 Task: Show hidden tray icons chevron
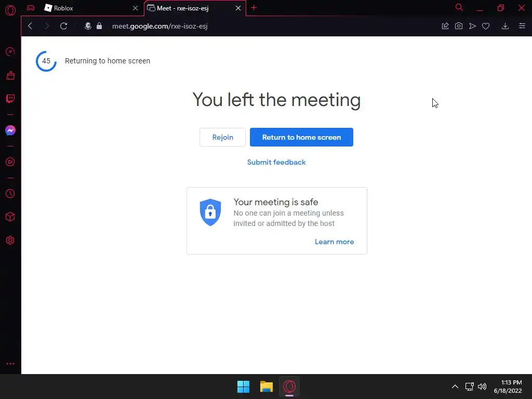click(455, 387)
